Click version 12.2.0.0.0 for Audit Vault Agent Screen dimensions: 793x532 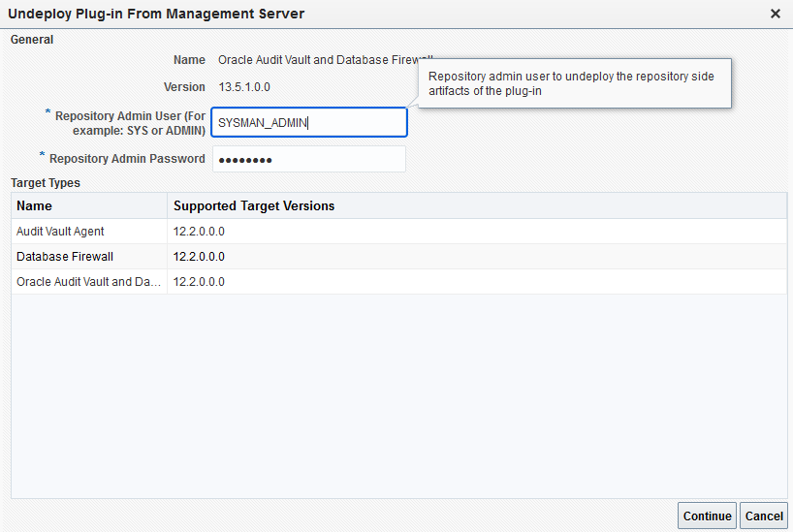(199, 231)
